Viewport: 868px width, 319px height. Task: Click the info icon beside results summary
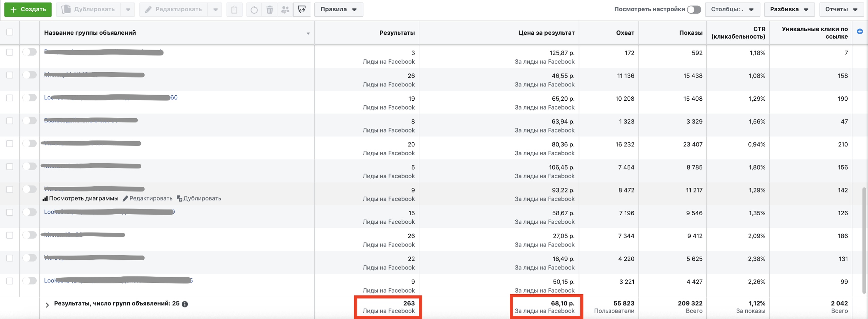pos(185,304)
